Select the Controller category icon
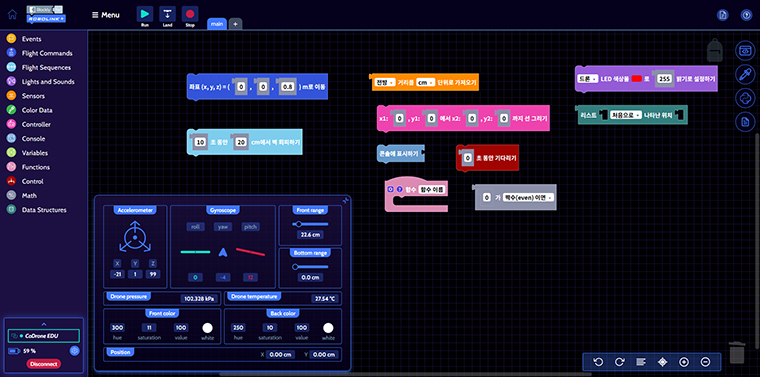The width and height of the screenshot is (760, 377). [12, 124]
